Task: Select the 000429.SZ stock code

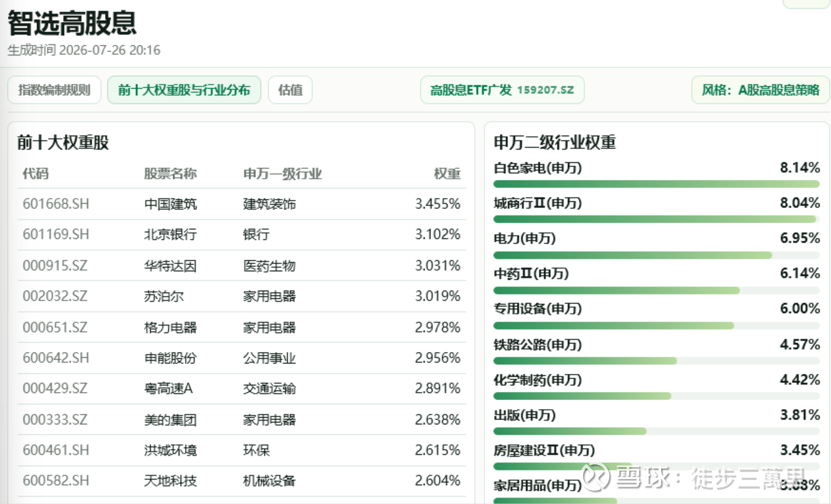Action: point(55,388)
